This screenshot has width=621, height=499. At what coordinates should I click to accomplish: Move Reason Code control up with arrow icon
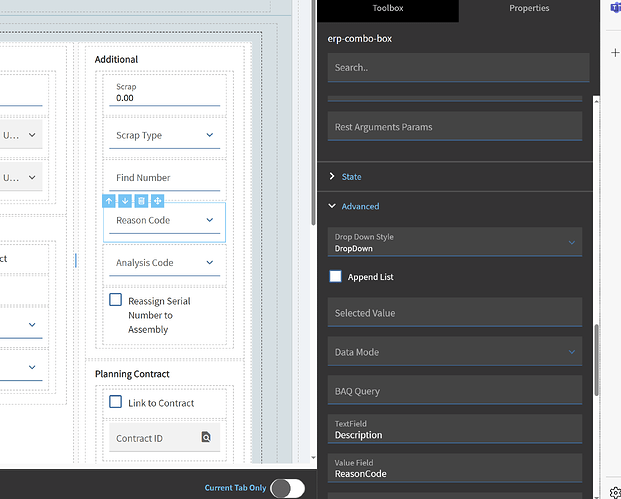[x=109, y=201]
